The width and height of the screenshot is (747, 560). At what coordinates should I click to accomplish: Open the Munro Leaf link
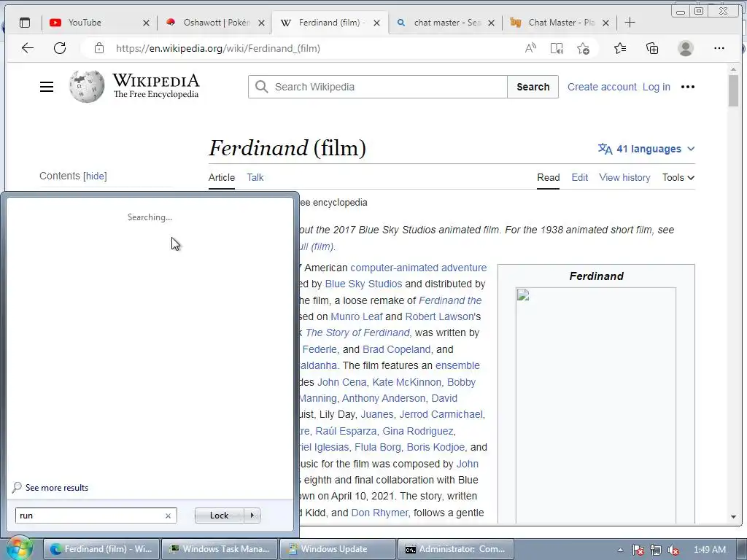pos(356,316)
